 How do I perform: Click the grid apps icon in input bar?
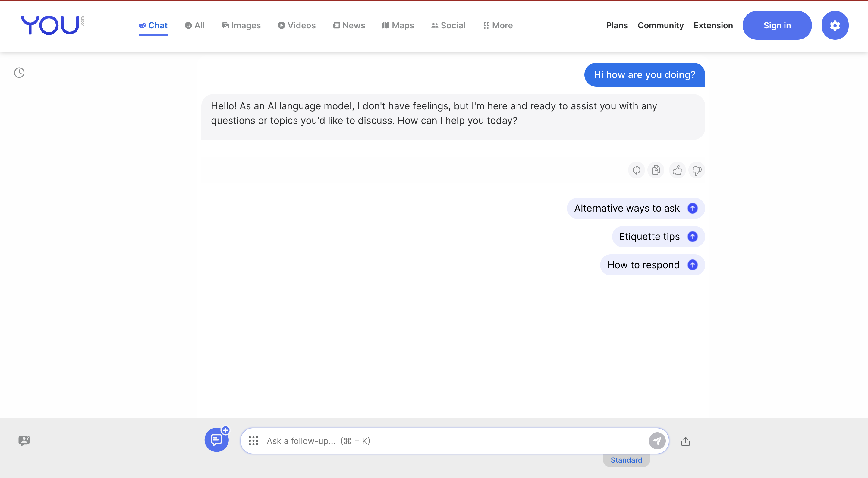(254, 440)
